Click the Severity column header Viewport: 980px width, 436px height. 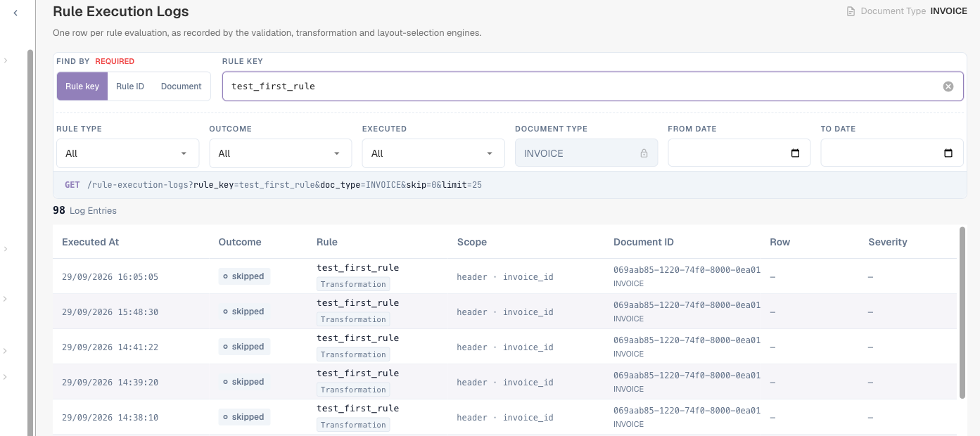coord(888,242)
